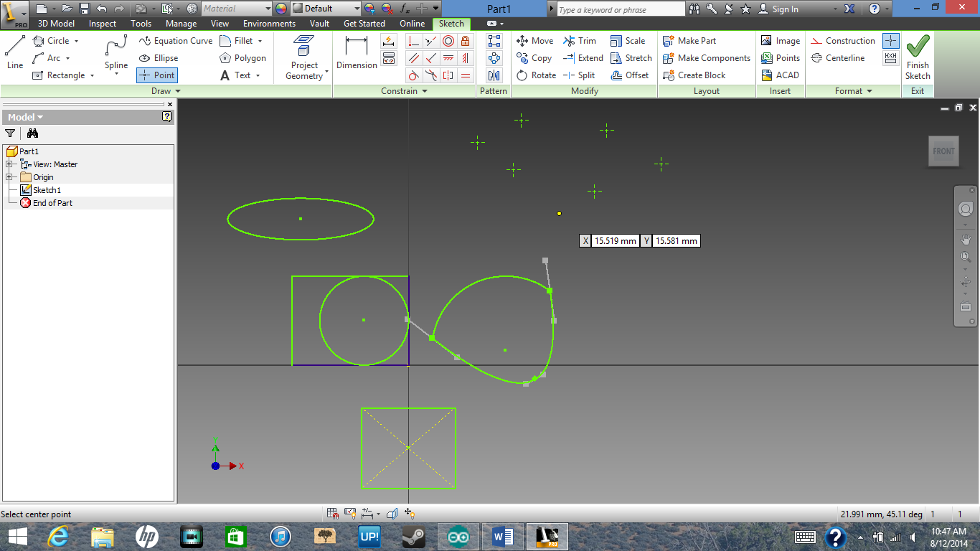Toggle Automatic Dimensions and Constraints

[x=389, y=41]
